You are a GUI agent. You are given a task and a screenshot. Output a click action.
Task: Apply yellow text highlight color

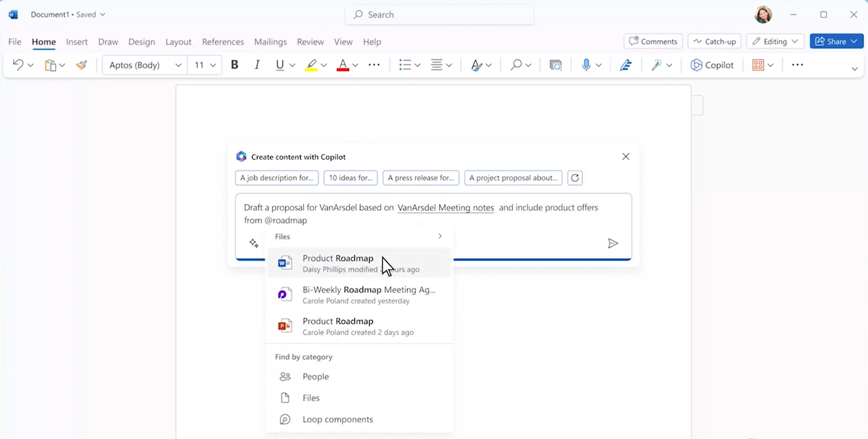(311, 65)
